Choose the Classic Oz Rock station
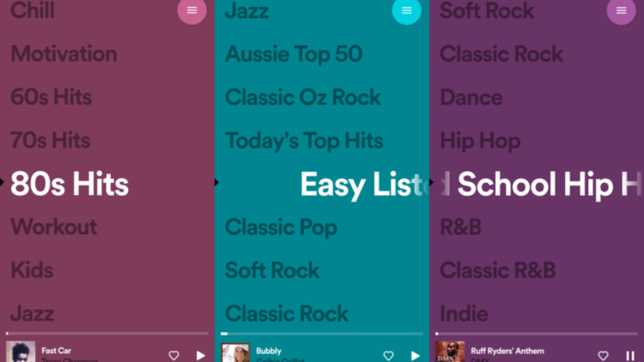644x362 pixels. pyautogui.click(x=303, y=97)
